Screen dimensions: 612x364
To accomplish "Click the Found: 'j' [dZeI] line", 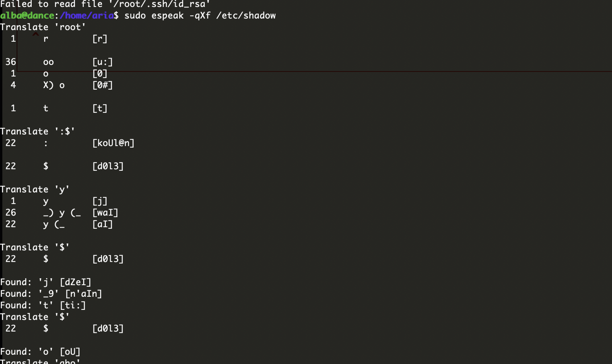I will point(46,282).
